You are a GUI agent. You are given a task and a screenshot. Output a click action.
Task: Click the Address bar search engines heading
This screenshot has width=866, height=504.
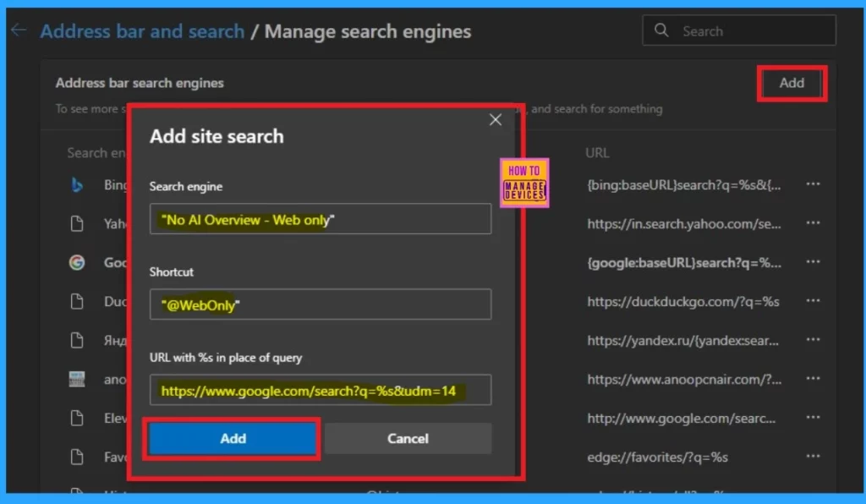coord(140,83)
